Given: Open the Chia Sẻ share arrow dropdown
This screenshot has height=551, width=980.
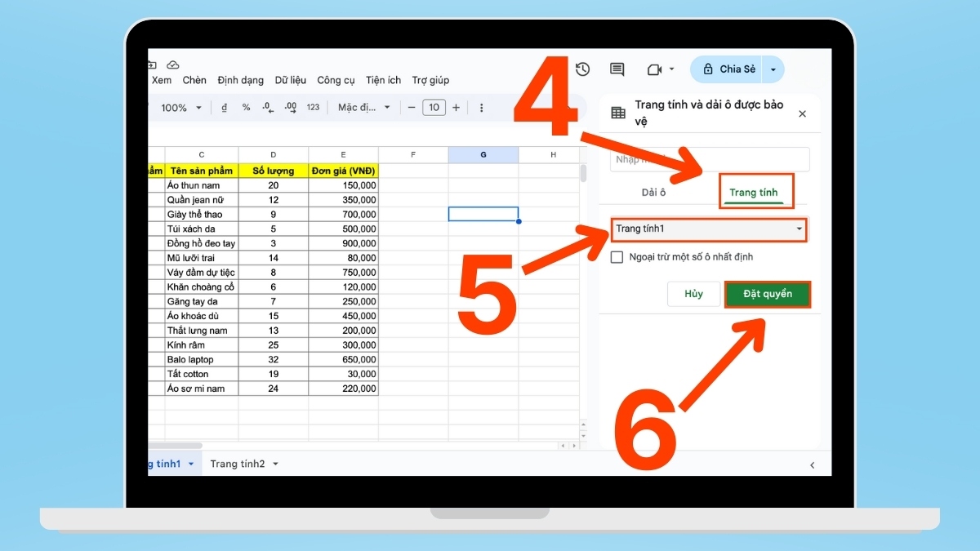Looking at the screenshot, I should coord(773,69).
